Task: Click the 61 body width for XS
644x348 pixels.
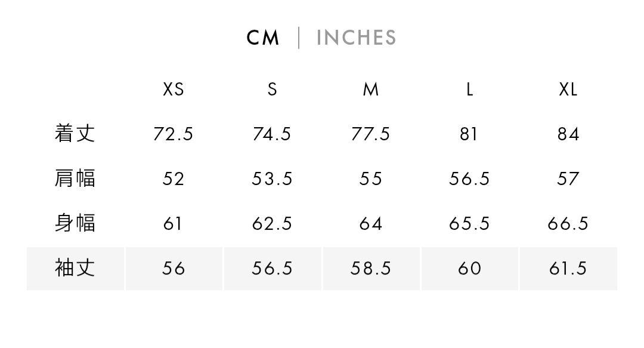Action: coord(172,224)
